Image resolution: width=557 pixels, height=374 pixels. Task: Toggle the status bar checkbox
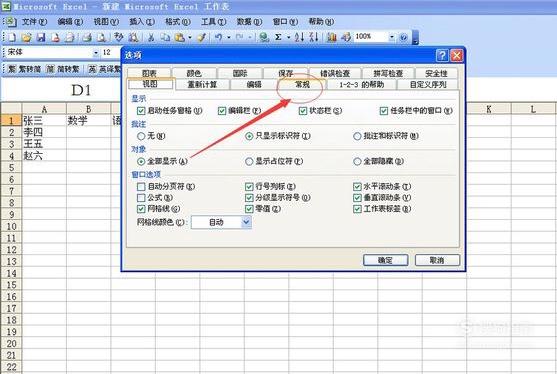(x=303, y=111)
